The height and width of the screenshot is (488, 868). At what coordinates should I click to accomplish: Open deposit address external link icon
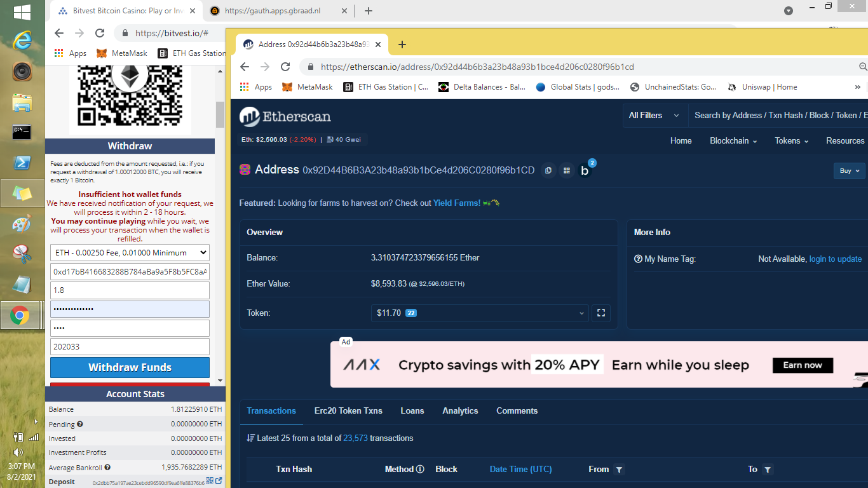[219, 482]
